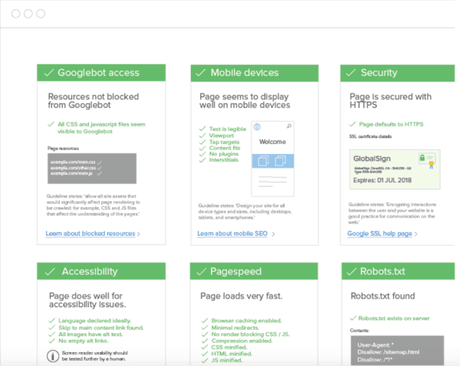Click 'Page resources' label
This screenshot has height=366, width=460.
[x=63, y=148]
